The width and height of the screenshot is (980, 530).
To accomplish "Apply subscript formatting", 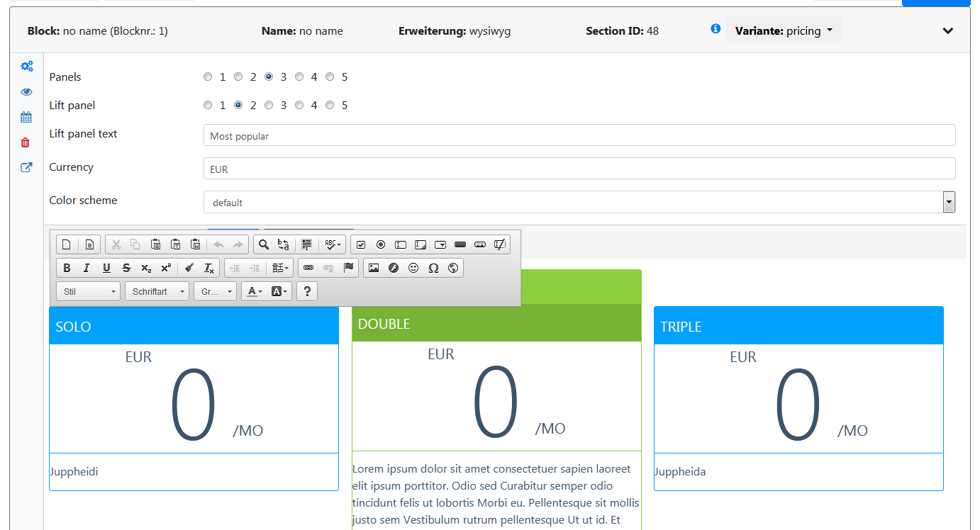I will coord(146,268).
